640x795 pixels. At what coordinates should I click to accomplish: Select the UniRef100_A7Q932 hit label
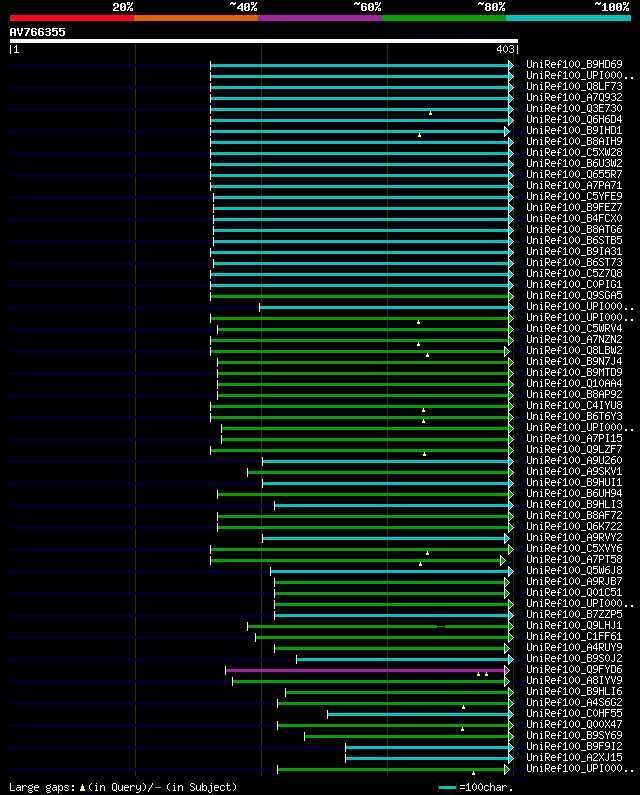pyautogui.click(x=574, y=97)
